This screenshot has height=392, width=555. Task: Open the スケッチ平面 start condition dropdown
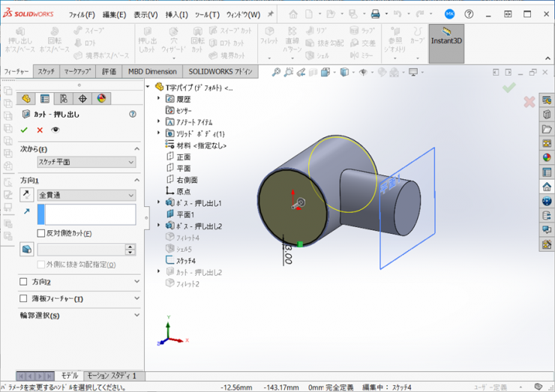pos(86,162)
